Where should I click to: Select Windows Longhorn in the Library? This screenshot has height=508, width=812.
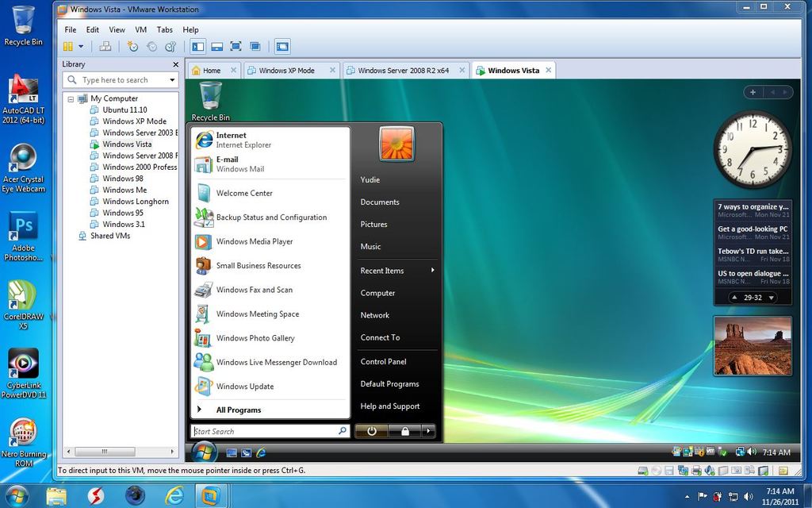tap(135, 201)
